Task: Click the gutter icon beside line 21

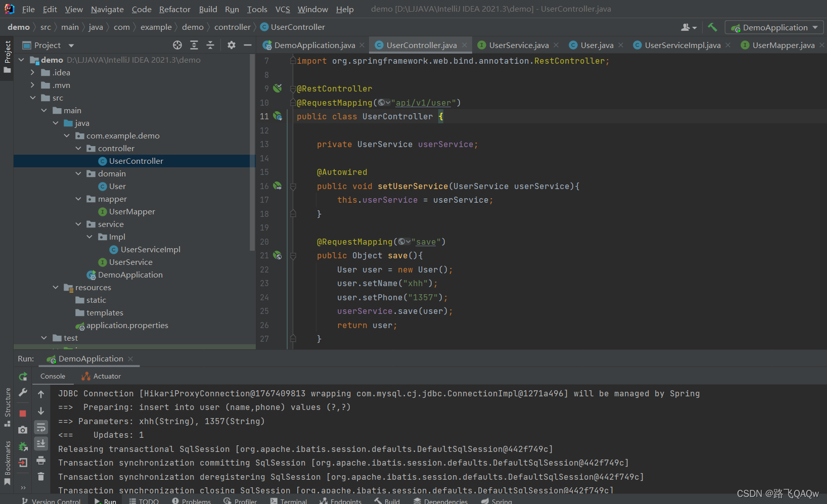Action: pos(278,255)
